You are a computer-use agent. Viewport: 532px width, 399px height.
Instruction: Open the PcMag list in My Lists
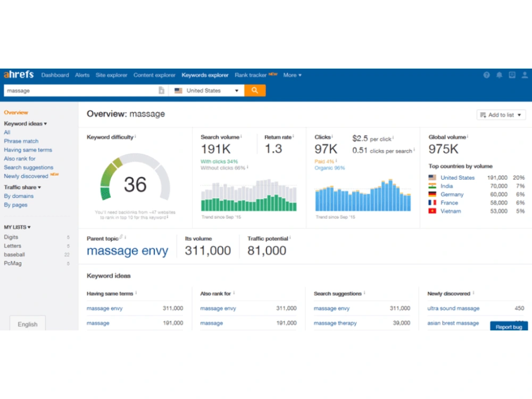[13, 263]
